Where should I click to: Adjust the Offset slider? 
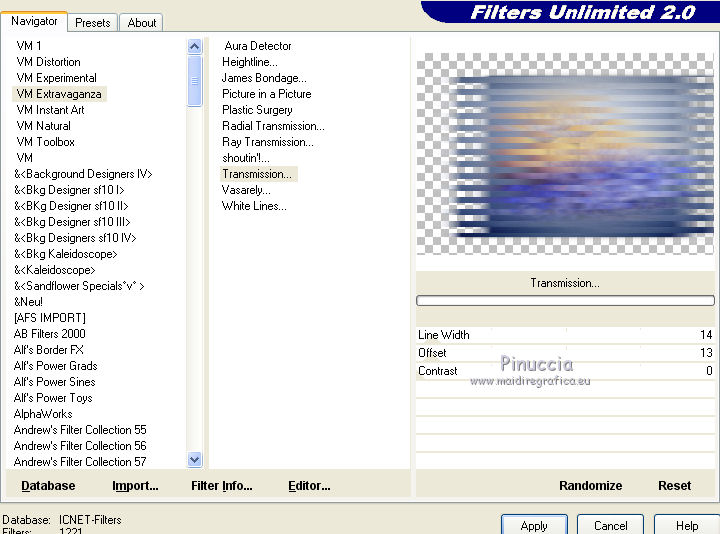point(565,353)
